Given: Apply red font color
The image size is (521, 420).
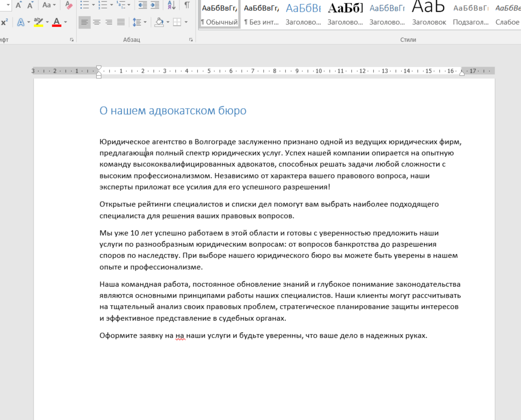Looking at the screenshot, I should click(56, 22).
